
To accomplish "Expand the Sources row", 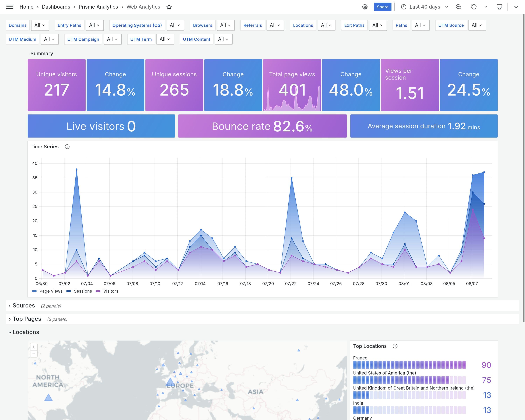I will pos(23,306).
